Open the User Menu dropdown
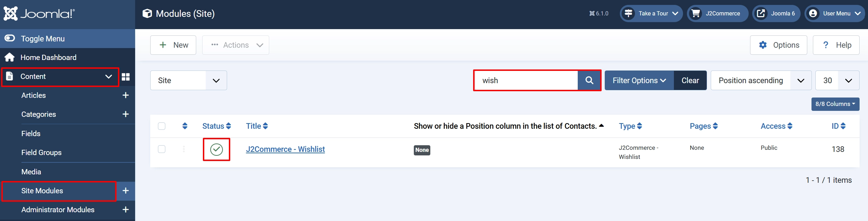Image resolution: width=868 pixels, height=221 pixels. coord(835,14)
